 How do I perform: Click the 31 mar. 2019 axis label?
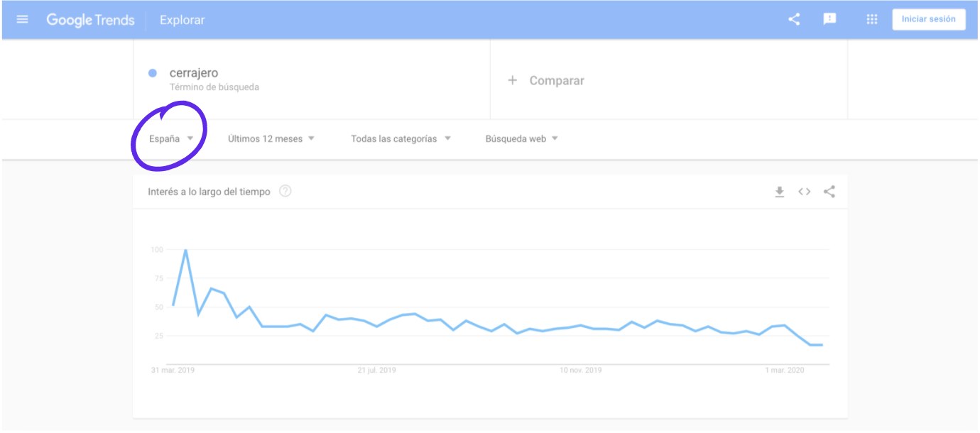tap(173, 371)
